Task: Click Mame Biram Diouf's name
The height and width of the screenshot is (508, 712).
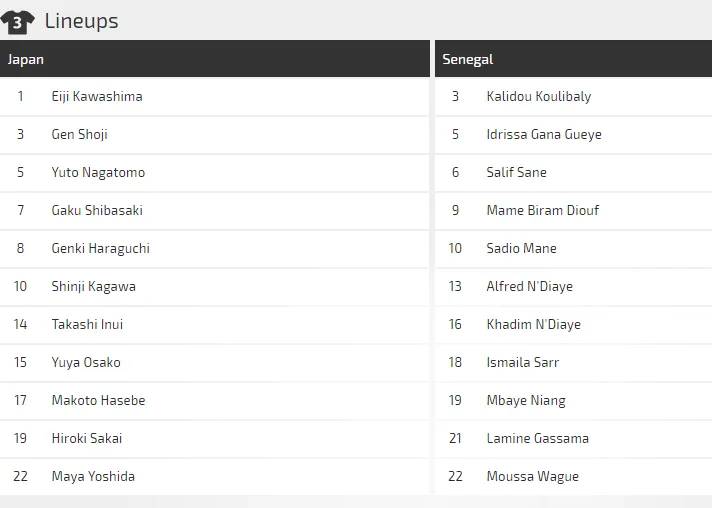Action: (x=542, y=211)
